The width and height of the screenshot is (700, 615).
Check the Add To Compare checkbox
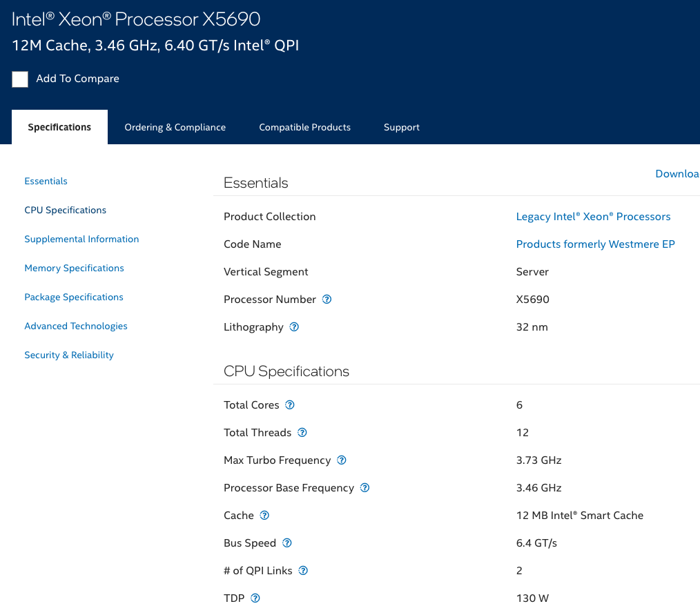click(20, 79)
